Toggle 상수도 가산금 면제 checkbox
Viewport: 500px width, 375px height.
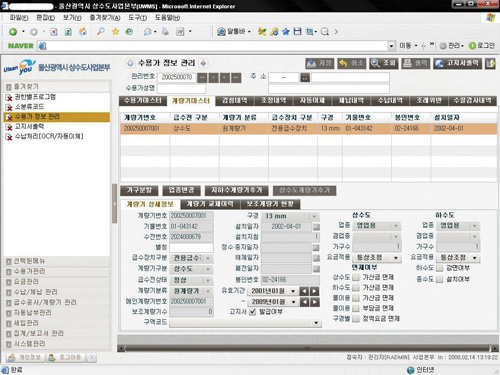[x=356, y=277]
